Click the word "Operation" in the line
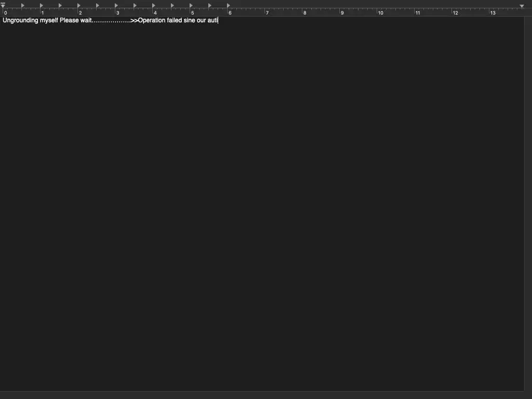 pos(152,20)
